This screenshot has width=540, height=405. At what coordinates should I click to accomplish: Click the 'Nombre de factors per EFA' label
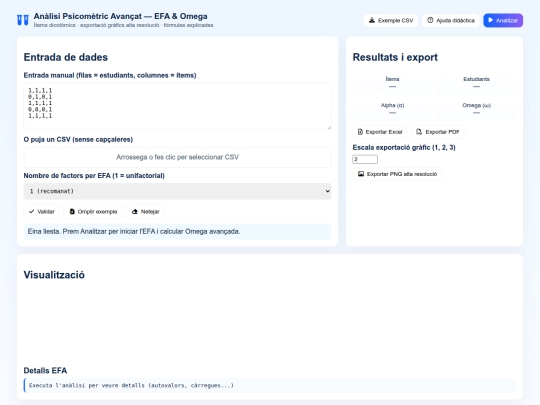point(94,176)
